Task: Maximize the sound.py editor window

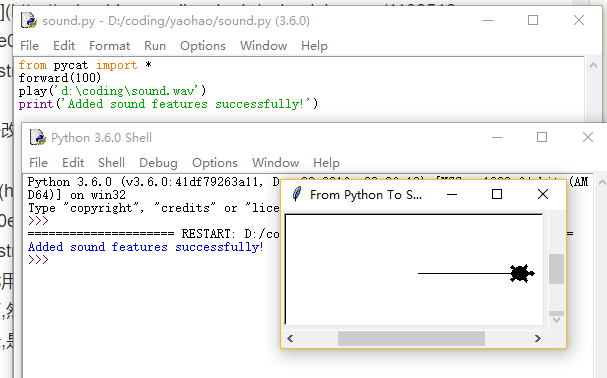Action: [x=533, y=20]
